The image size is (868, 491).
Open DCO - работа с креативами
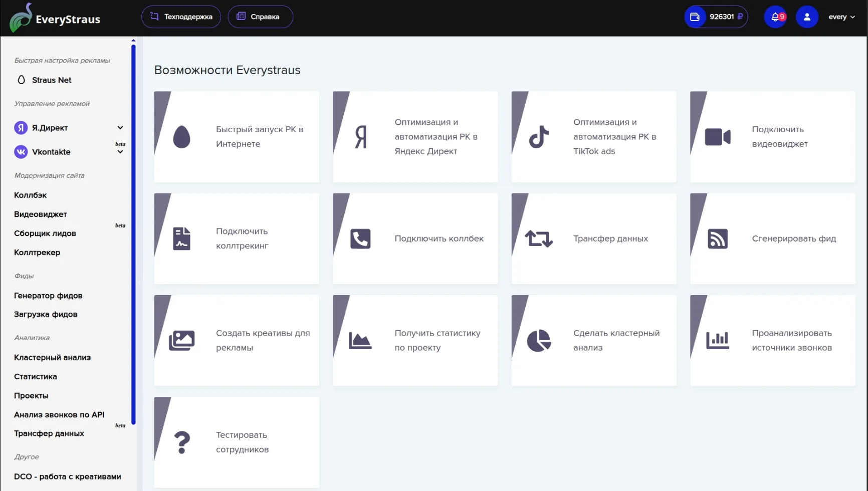click(x=68, y=477)
